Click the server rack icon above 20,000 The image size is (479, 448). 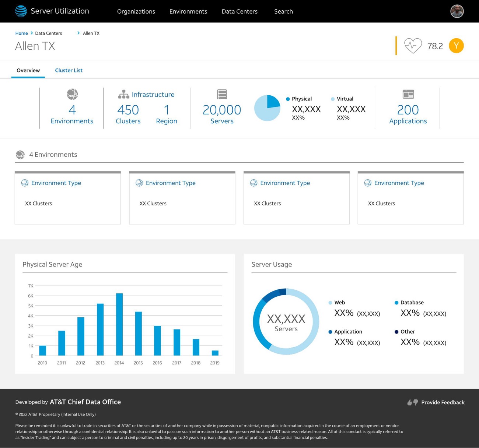click(x=222, y=94)
